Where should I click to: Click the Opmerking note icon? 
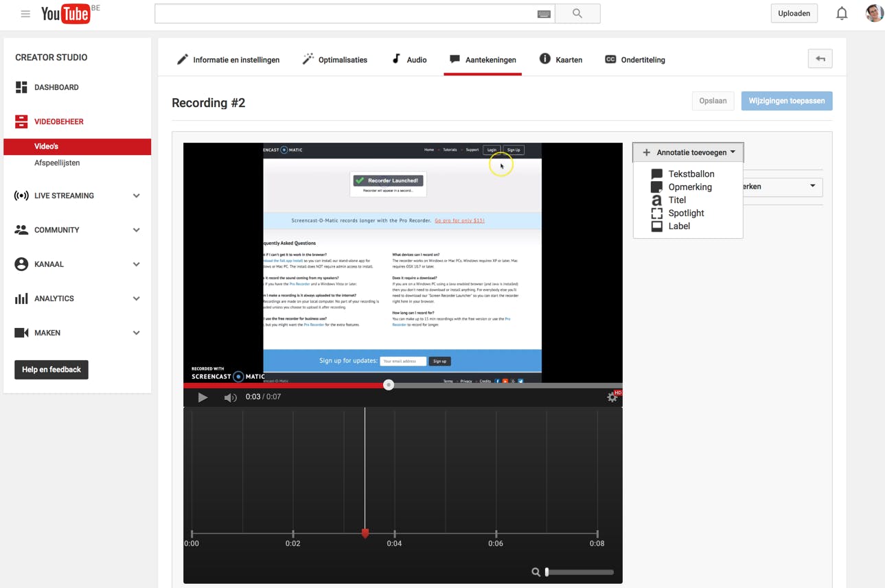(x=657, y=187)
